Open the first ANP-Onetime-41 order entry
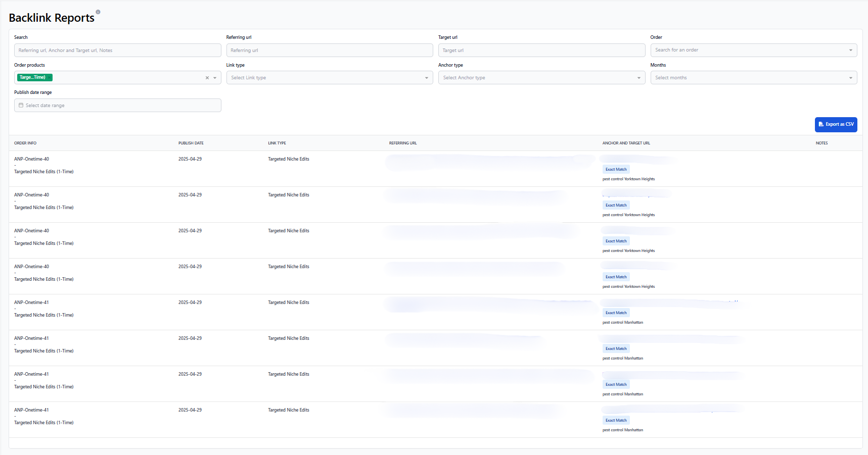The image size is (868, 455). click(31, 302)
